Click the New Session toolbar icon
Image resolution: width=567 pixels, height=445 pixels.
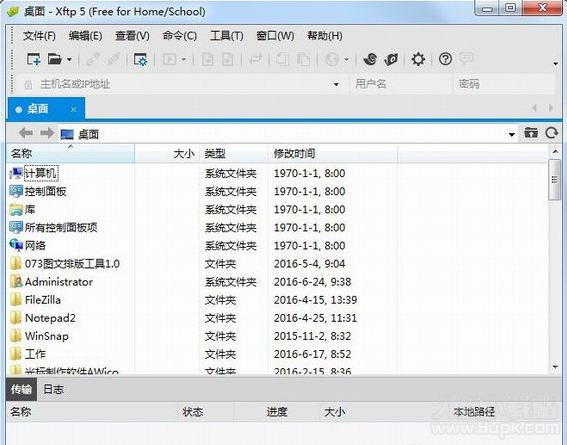pos(34,59)
